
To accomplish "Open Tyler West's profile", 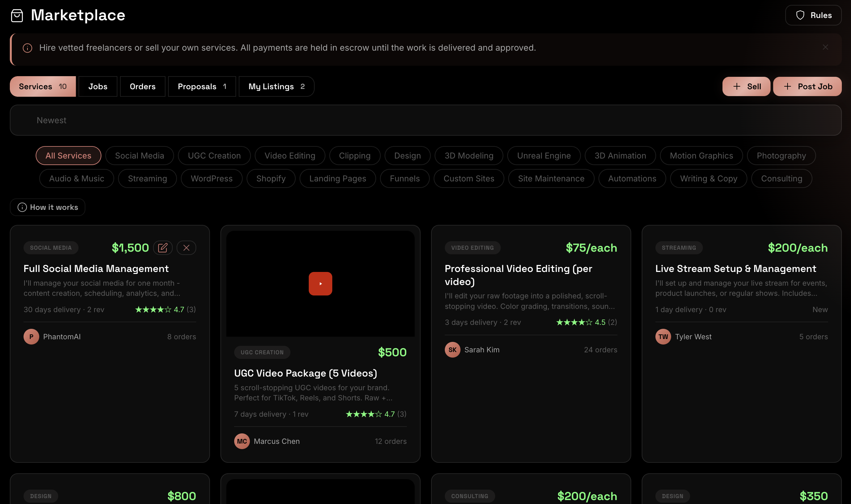I will [x=693, y=337].
